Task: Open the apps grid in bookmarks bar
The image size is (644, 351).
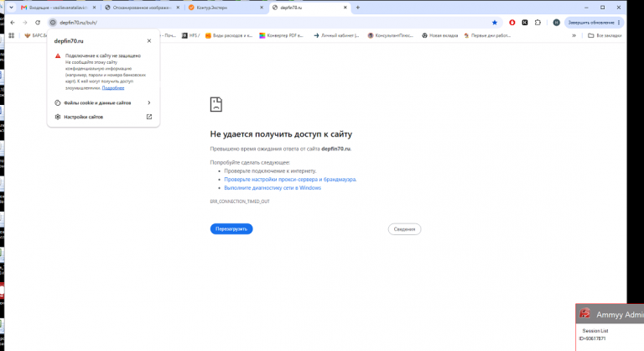Action: pos(12,35)
